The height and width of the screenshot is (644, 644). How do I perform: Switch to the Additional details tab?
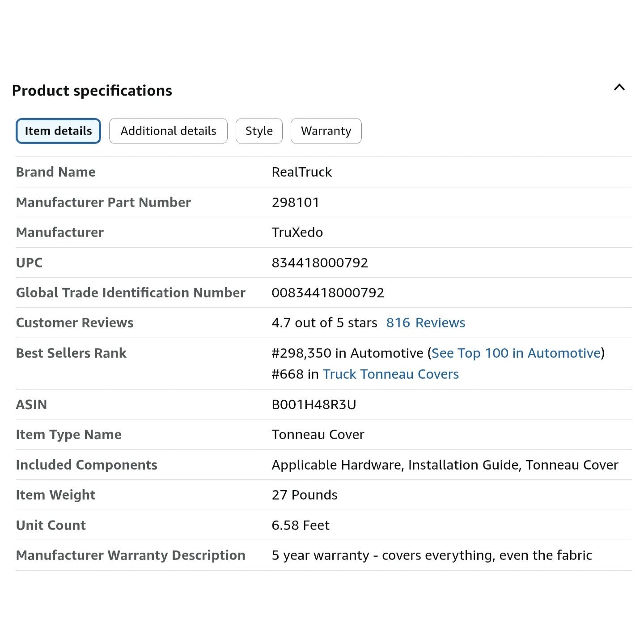[168, 131]
